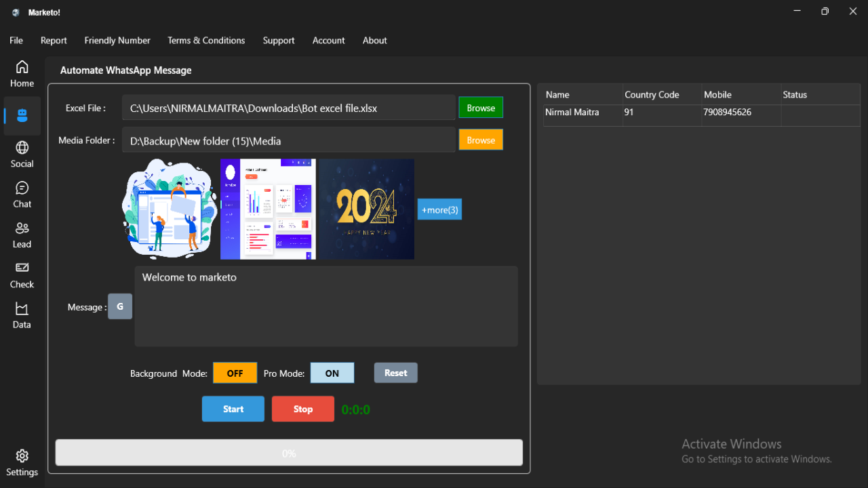The width and height of the screenshot is (868, 488).
Task: Open the File menu
Action: [x=16, y=41]
